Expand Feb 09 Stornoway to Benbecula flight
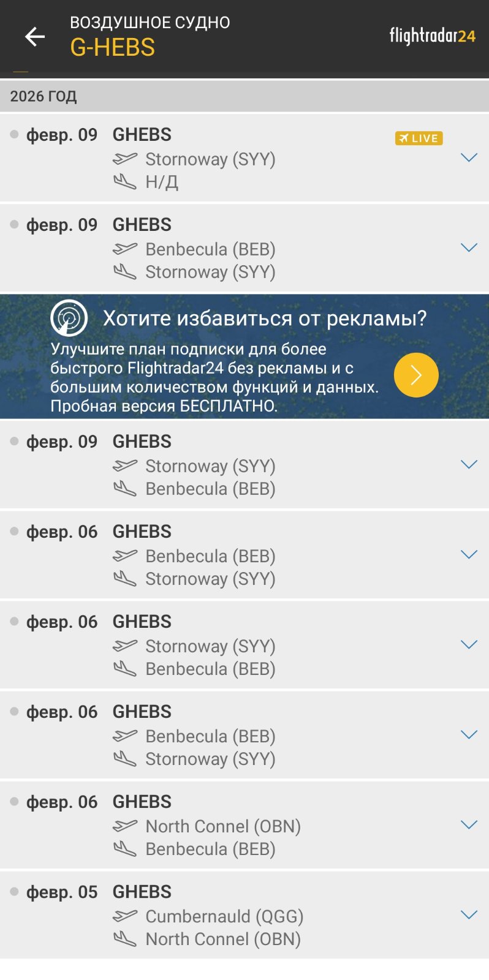This screenshot has width=489, height=980. (469, 464)
